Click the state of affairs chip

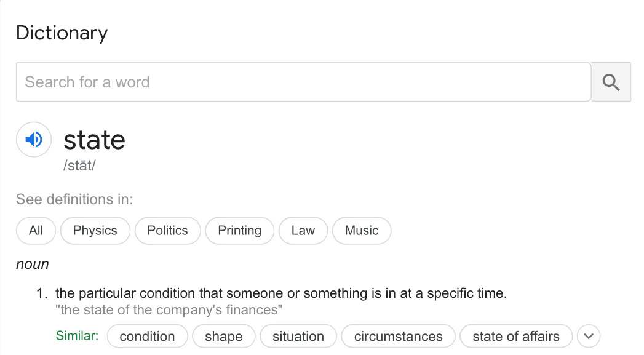tap(515, 337)
